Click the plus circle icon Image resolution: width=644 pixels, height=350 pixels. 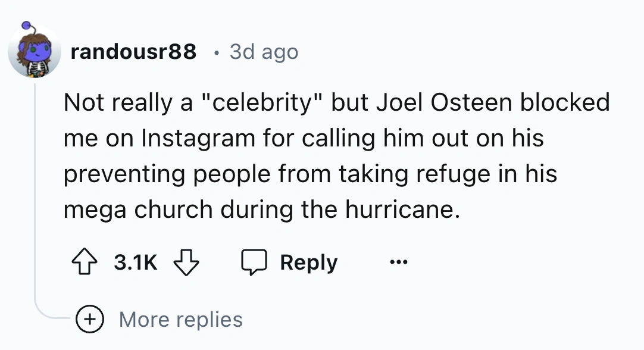[x=91, y=320]
